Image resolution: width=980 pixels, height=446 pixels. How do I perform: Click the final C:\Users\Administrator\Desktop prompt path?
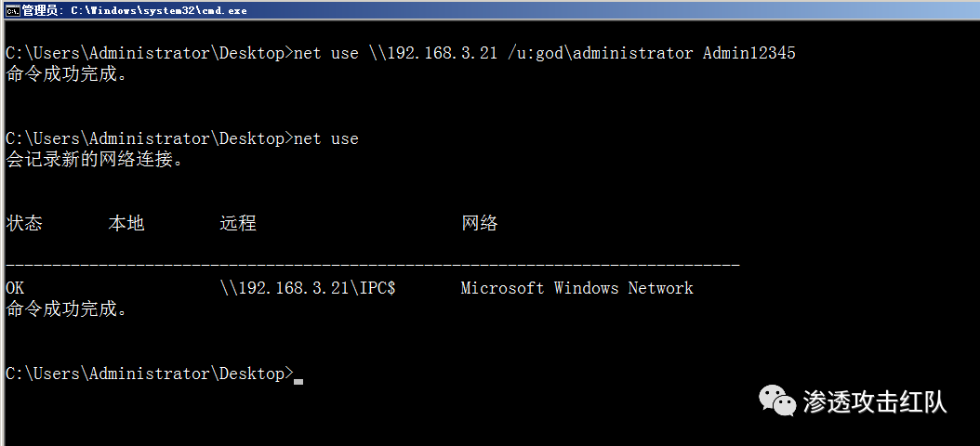pos(145,374)
